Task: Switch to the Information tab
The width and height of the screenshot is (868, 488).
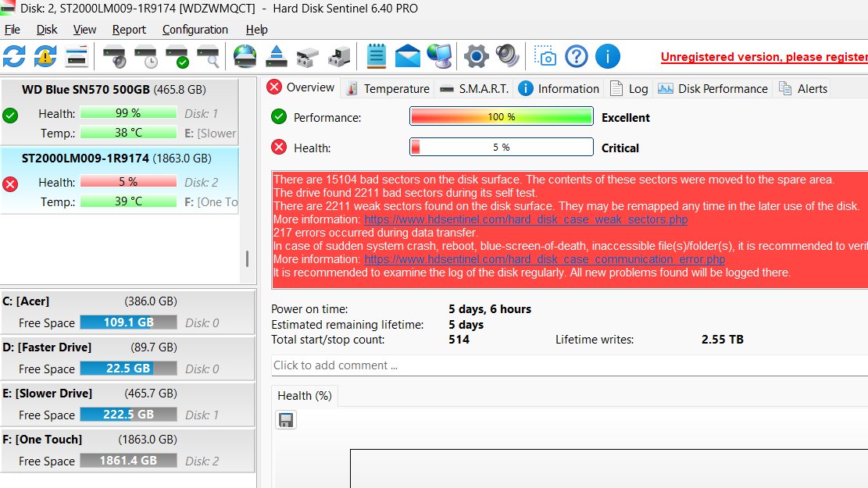Action: tap(559, 88)
